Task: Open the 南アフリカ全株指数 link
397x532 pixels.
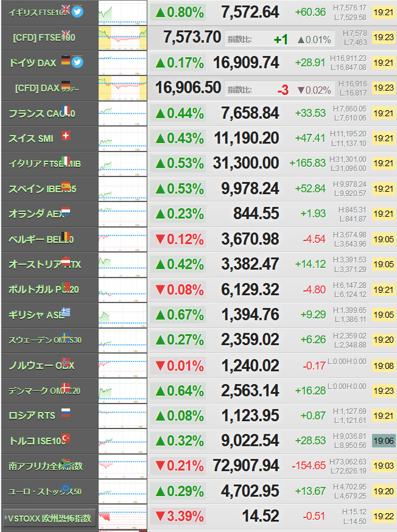Action: click(46, 466)
